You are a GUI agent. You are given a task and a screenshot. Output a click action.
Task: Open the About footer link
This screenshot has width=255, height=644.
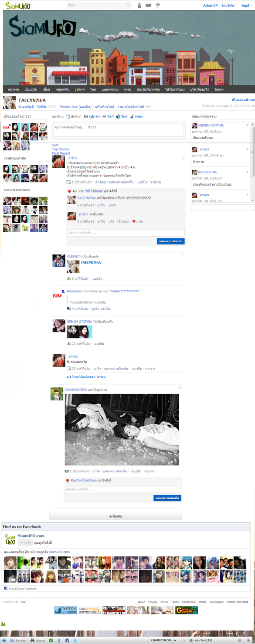[142, 602]
